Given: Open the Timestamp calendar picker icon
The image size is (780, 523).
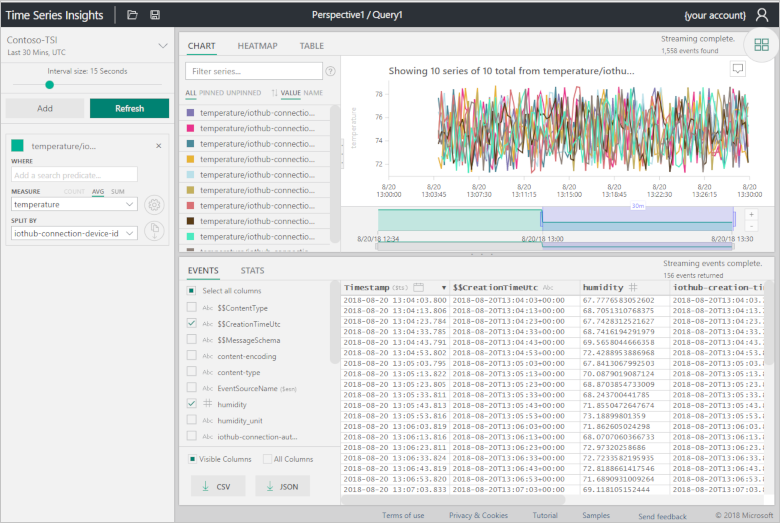Looking at the screenshot, I should [418, 287].
